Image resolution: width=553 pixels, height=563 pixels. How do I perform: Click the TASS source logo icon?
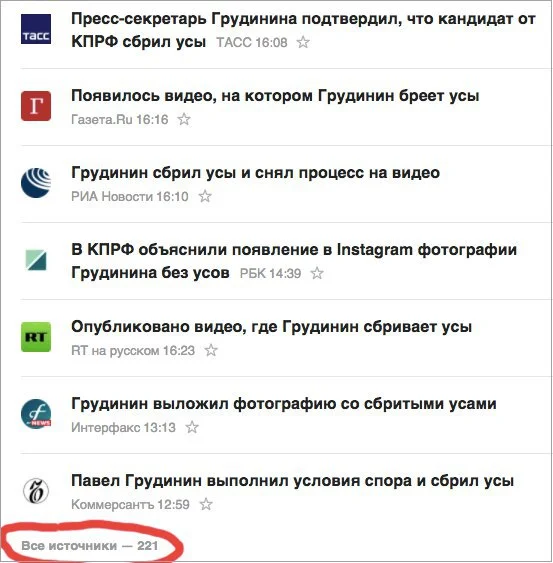pyautogui.click(x=36, y=29)
